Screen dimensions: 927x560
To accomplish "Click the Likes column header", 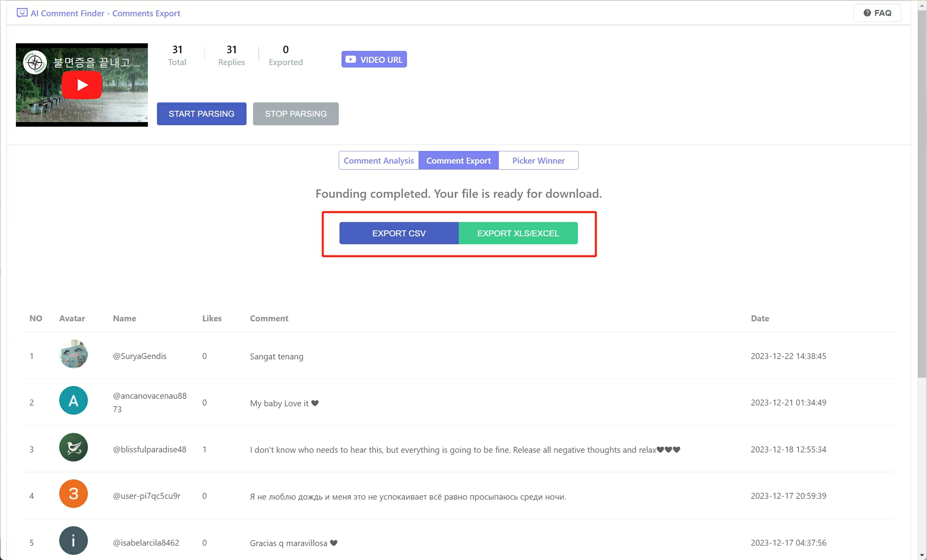I will coord(211,319).
